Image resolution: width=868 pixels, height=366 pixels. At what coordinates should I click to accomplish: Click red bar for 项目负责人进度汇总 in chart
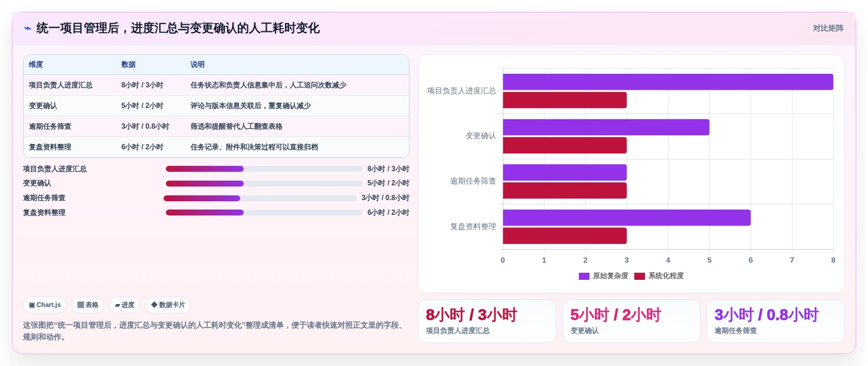[x=565, y=100]
